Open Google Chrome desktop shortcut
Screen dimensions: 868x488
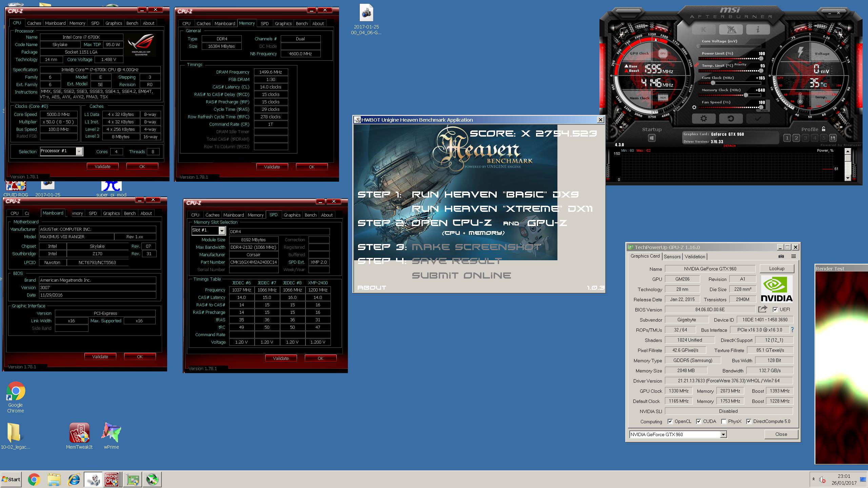point(16,397)
